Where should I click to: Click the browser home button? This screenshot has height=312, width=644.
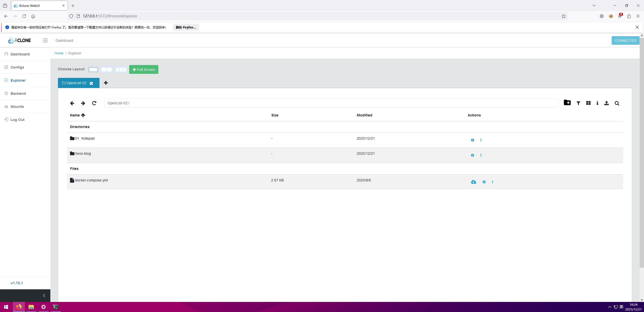coord(33,16)
